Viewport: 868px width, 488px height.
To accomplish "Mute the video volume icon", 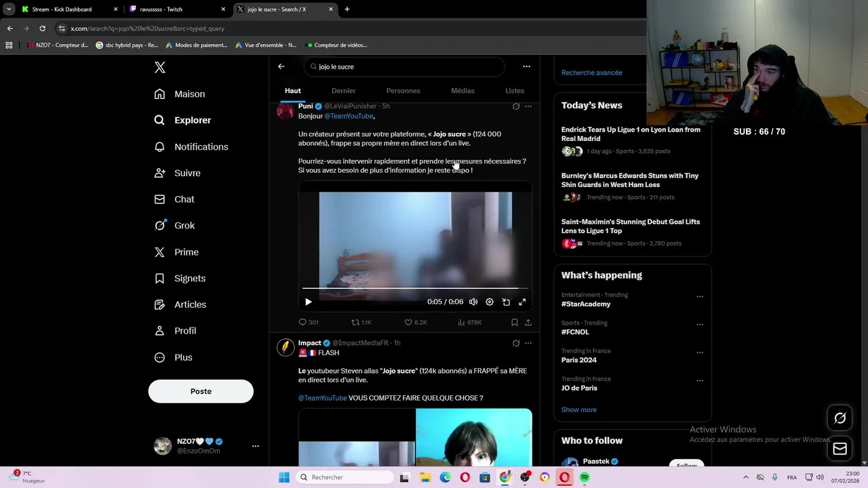I will pos(473,302).
